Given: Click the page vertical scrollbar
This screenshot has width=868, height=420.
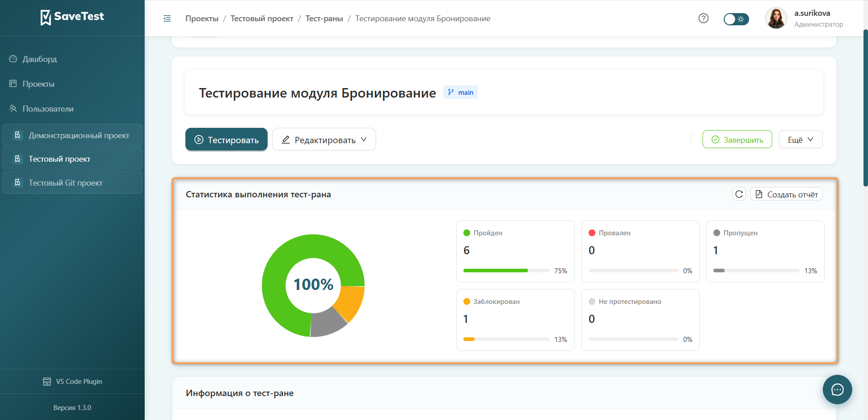Looking at the screenshot, I should [x=865, y=107].
